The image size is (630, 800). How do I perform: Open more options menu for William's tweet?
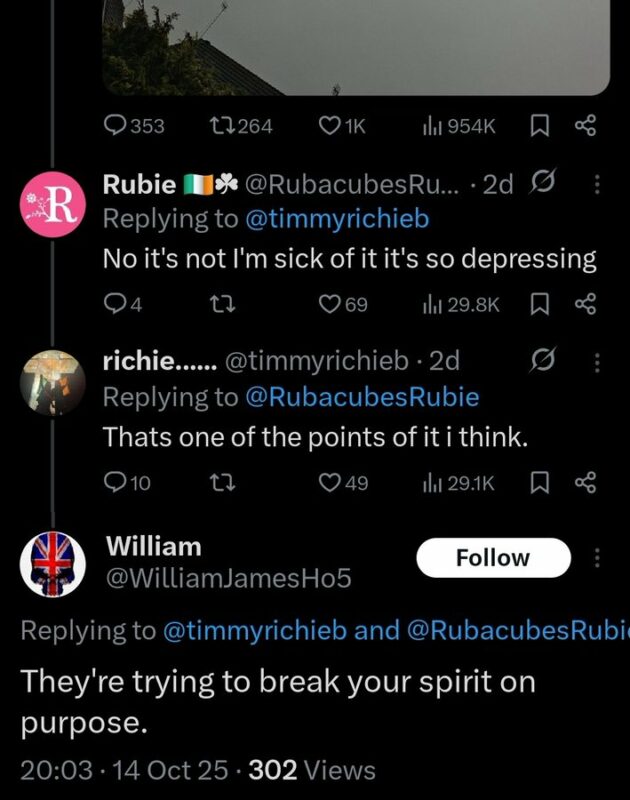[598, 557]
